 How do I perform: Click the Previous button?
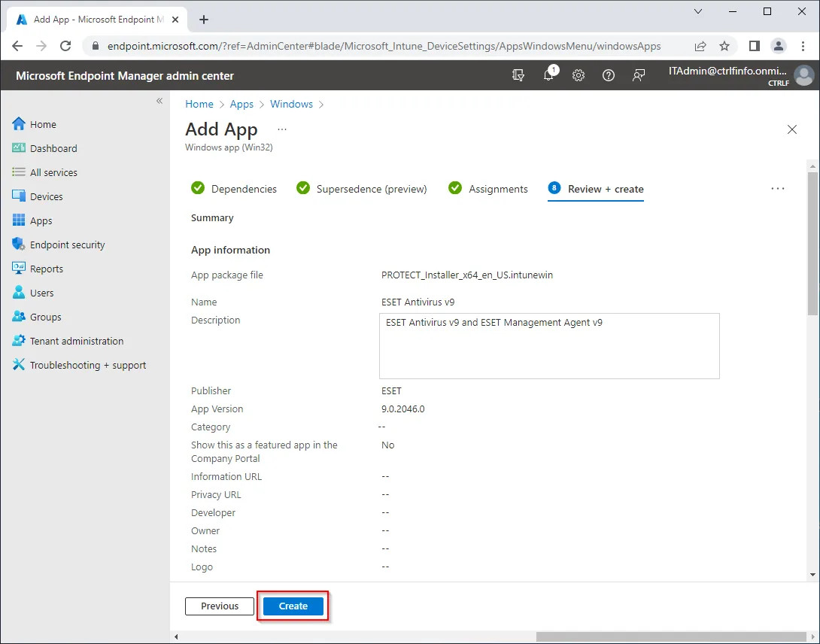[220, 606]
